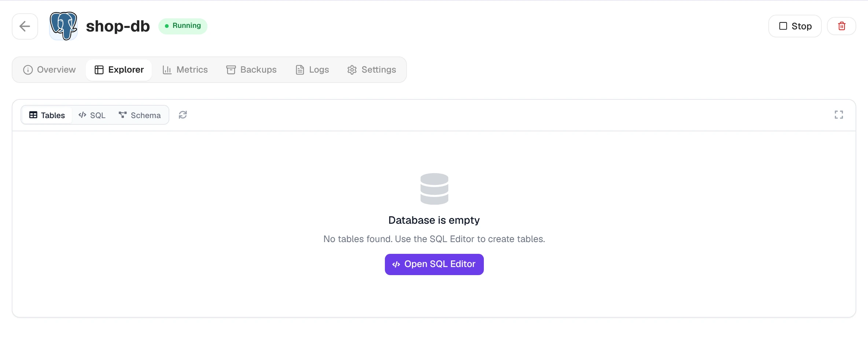View the Logs tab
868x347 pixels.
pos(312,70)
